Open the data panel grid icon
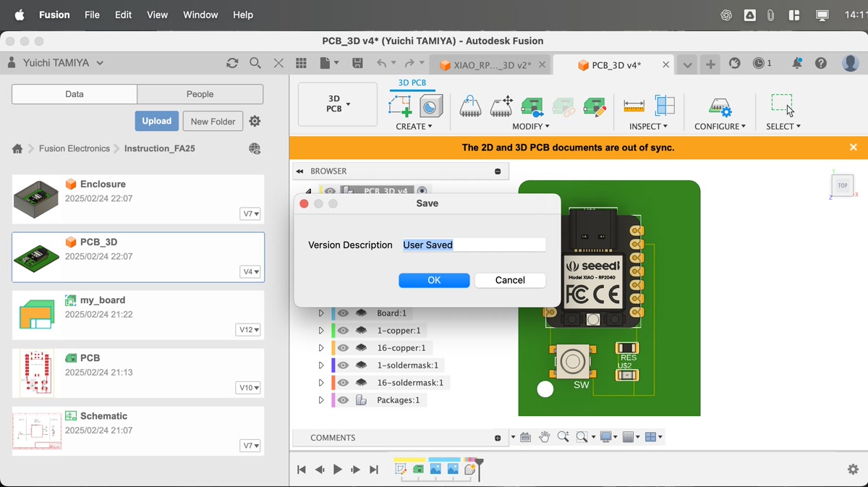This screenshot has width=868, height=487. coord(302,64)
